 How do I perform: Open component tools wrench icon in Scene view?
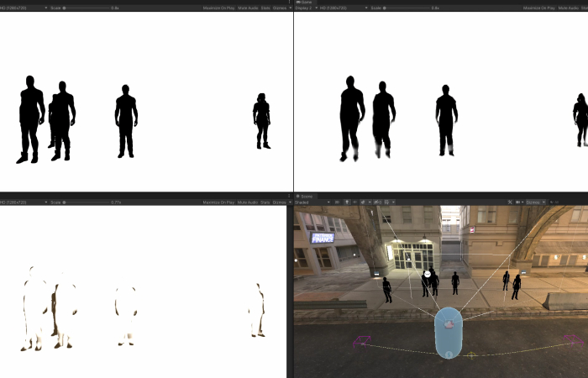pyautogui.click(x=511, y=202)
